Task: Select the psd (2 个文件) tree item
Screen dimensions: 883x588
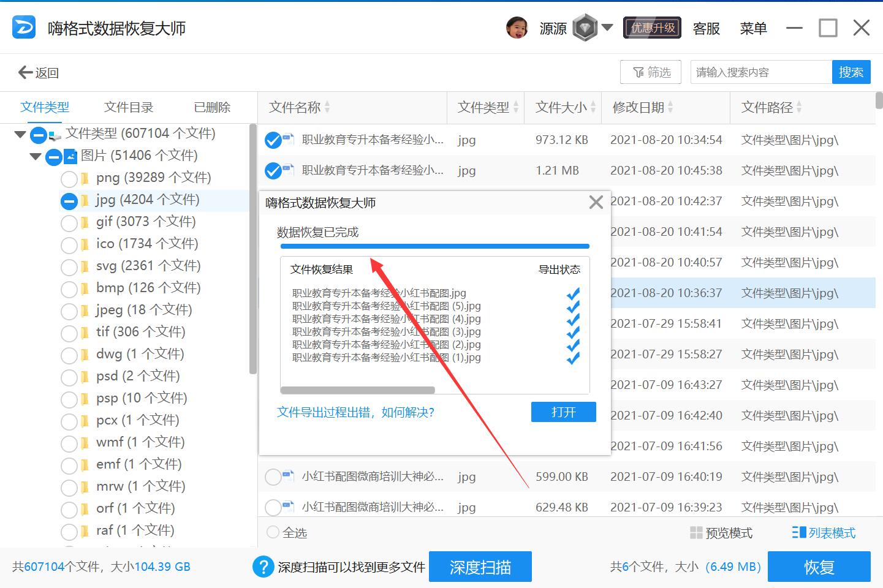Action: (x=138, y=376)
